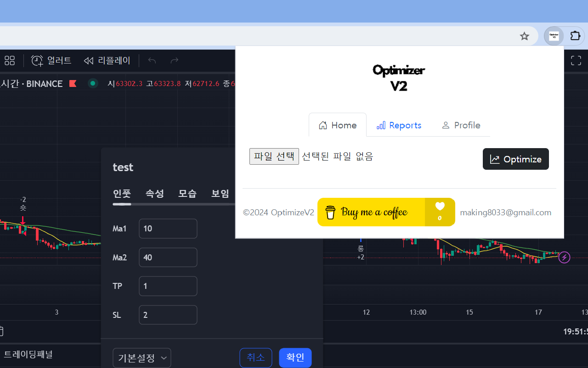Image resolution: width=588 pixels, height=368 pixels.
Task: Switch to the Reports tab
Action: click(x=399, y=125)
